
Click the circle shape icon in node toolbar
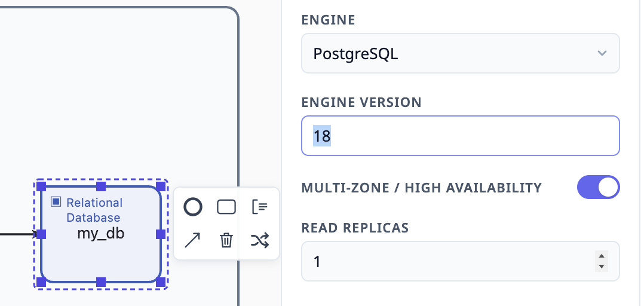point(192,207)
